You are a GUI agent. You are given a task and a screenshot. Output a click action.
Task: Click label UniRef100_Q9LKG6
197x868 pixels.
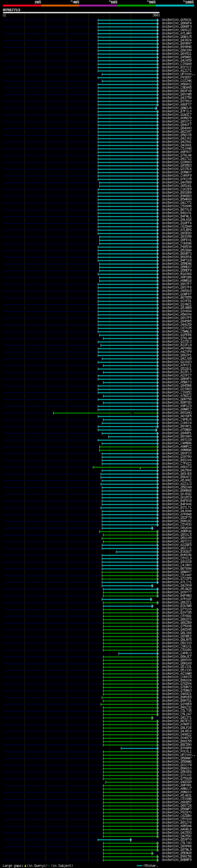(x=177, y=220)
